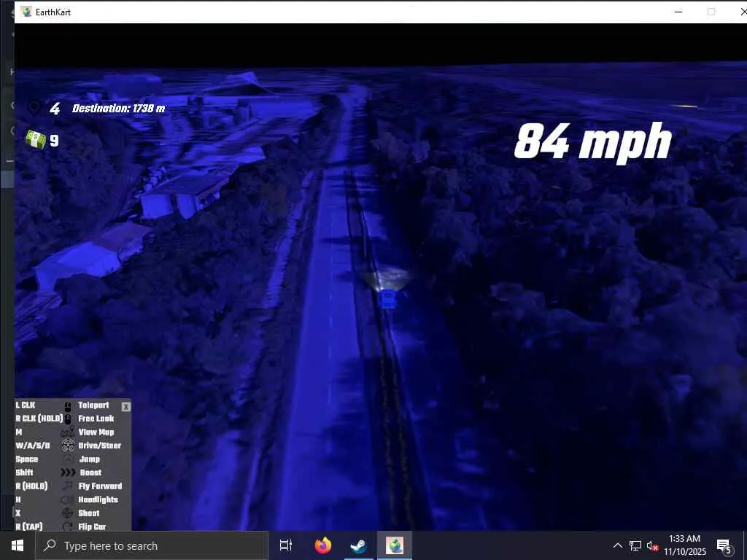
Task: Click the 'Fly Forward' label
Action: [x=100, y=486]
